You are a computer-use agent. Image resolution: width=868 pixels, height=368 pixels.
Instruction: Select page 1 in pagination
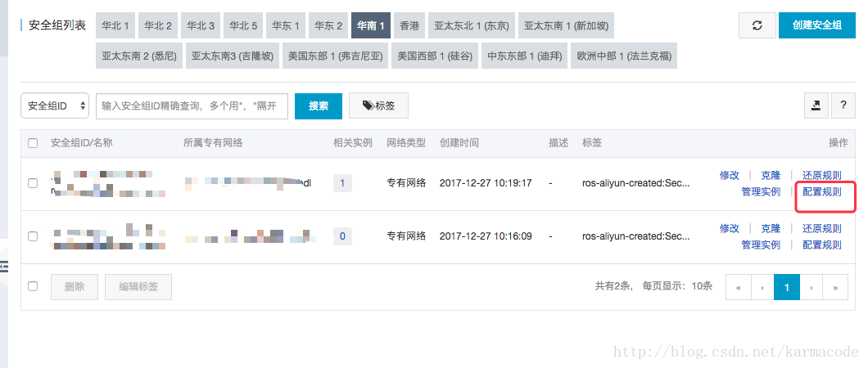pyautogui.click(x=787, y=287)
